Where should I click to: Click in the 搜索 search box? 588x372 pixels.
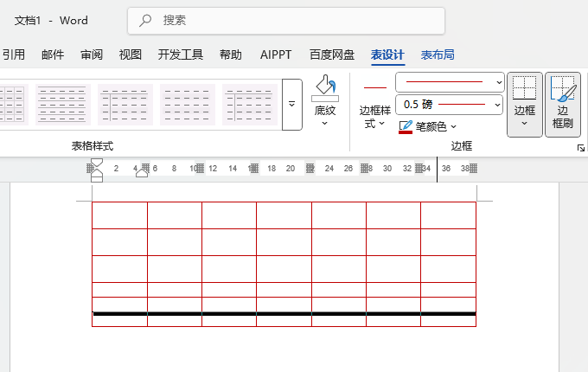point(286,21)
